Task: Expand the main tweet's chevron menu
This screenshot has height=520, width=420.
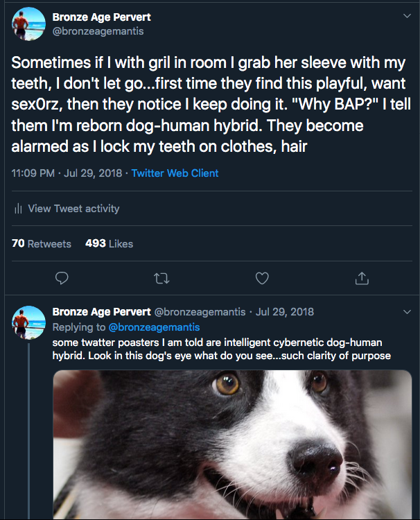Action: (407, 14)
